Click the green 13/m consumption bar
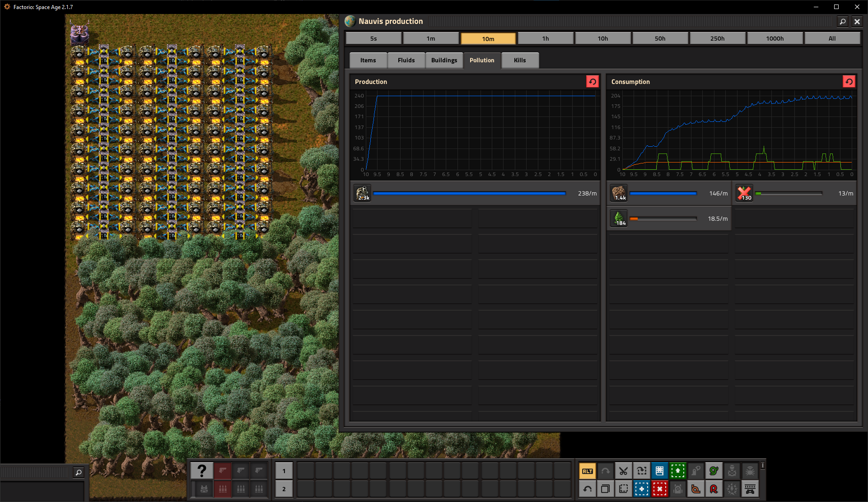Image resolution: width=868 pixels, height=502 pixels. [x=789, y=193]
